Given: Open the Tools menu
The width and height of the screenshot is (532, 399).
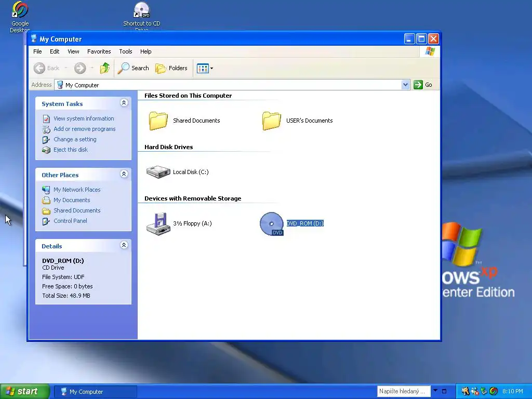Looking at the screenshot, I should [x=126, y=51].
